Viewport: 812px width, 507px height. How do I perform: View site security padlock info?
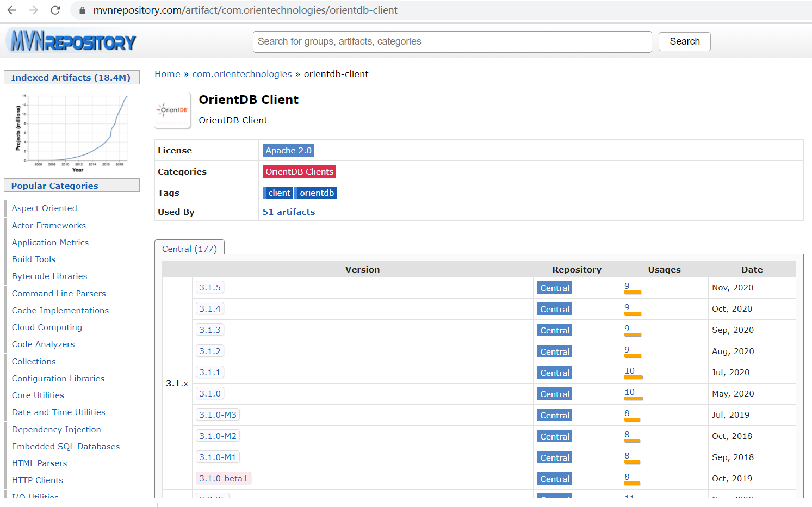click(x=83, y=10)
